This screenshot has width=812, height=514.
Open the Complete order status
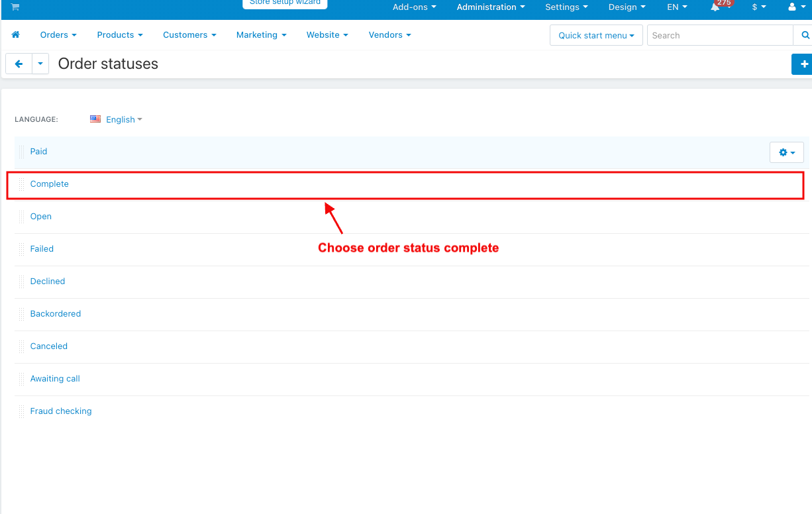pyautogui.click(x=50, y=184)
